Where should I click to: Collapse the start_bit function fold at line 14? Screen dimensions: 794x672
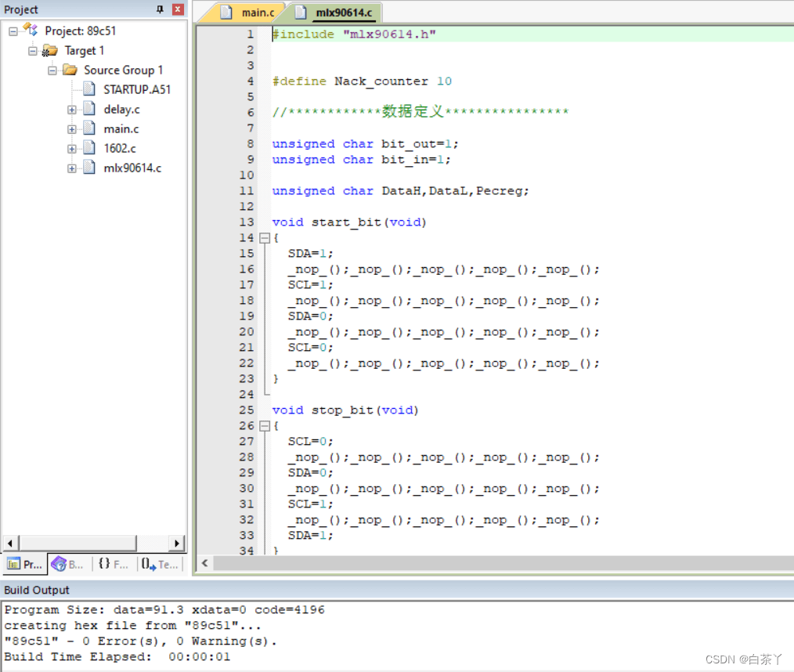click(x=265, y=238)
